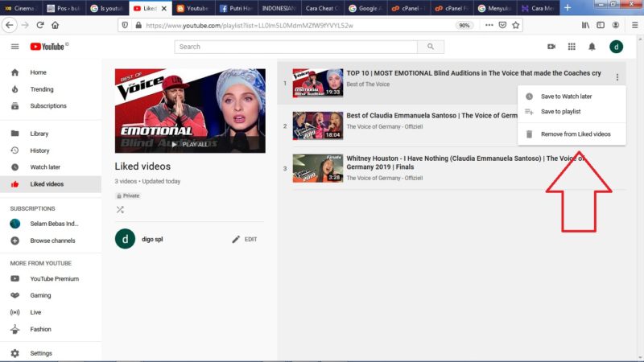Click '3 videos • Updated today' text
The width and height of the screenshot is (644, 362).
pyautogui.click(x=147, y=181)
